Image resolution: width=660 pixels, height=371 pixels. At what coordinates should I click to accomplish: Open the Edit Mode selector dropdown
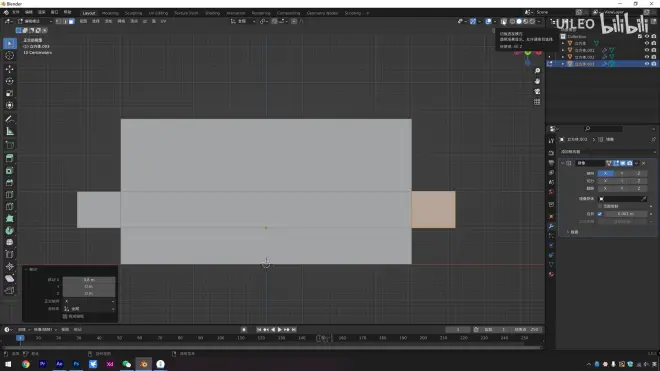[x=35, y=21]
